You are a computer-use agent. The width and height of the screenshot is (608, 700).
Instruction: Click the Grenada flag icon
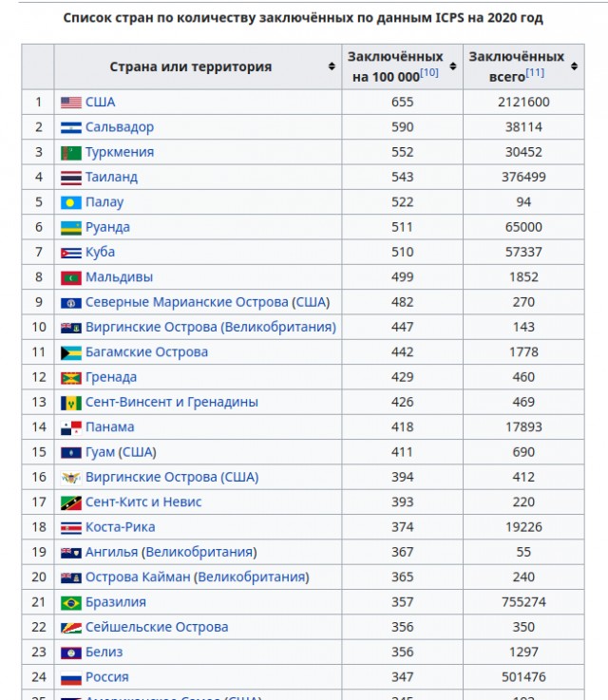[x=71, y=378]
